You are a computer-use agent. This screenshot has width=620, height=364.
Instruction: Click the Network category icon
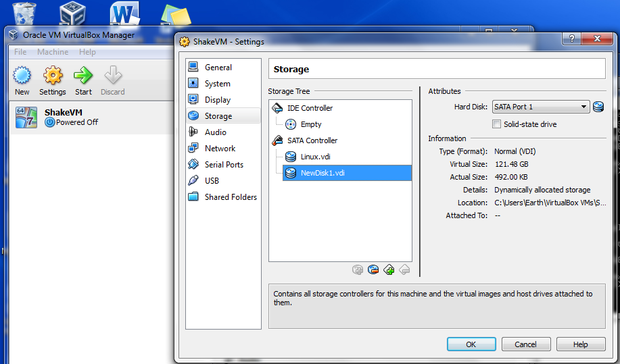click(193, 148)
